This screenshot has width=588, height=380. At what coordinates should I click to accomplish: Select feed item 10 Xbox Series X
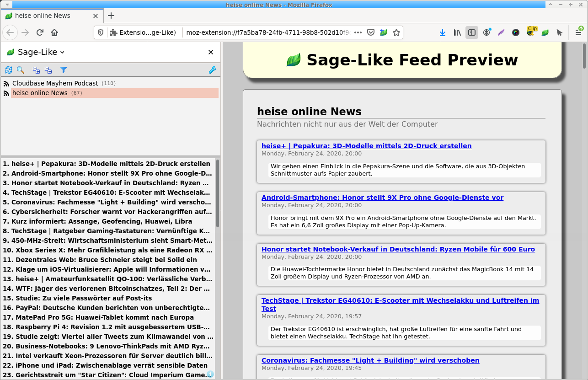click(x=108, y=250)
